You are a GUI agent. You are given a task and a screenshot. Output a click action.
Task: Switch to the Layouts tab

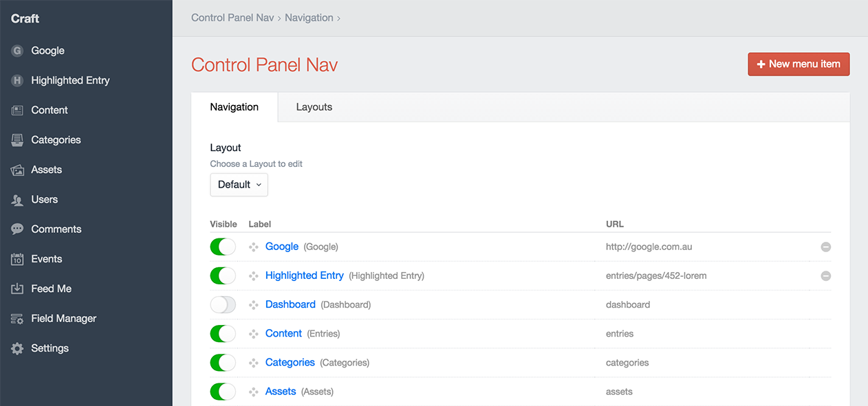[314, 107]
